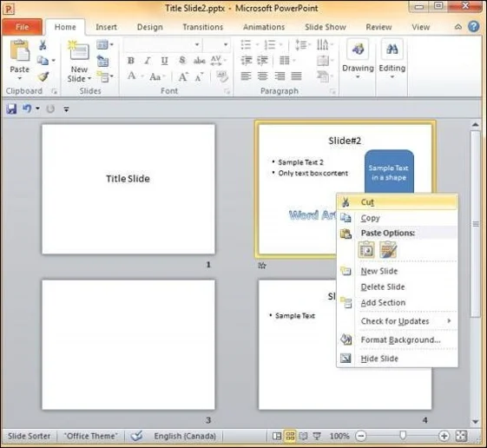Switch to the Animations tab

point(264,27)
